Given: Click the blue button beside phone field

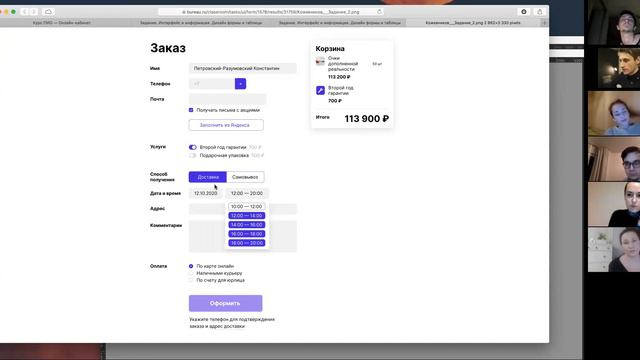Looking at the screenshot, I should tap(240, 84).
